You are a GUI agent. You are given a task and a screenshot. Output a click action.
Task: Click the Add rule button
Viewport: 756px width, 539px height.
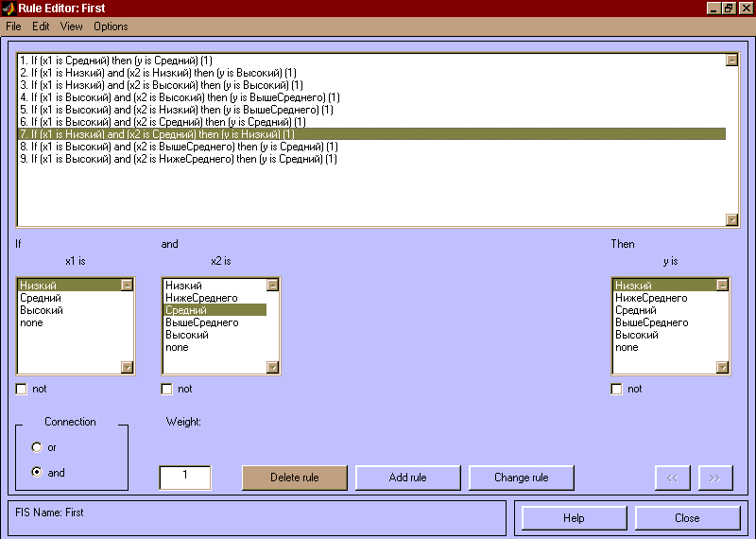click(407, 478)
